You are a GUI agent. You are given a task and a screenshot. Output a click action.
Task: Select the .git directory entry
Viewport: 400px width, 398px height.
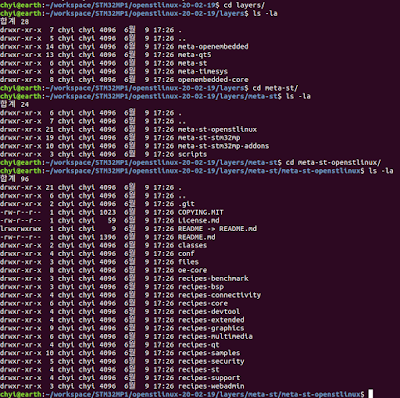186,204
